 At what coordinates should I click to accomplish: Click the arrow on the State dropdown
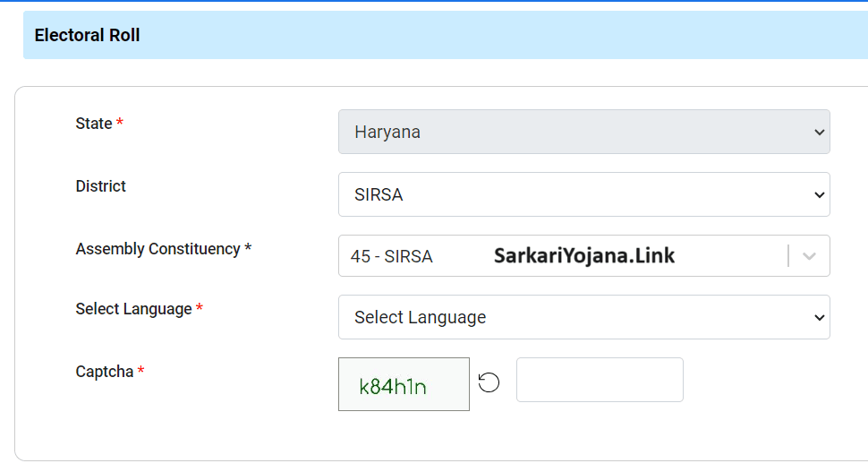tap(818, 133)
